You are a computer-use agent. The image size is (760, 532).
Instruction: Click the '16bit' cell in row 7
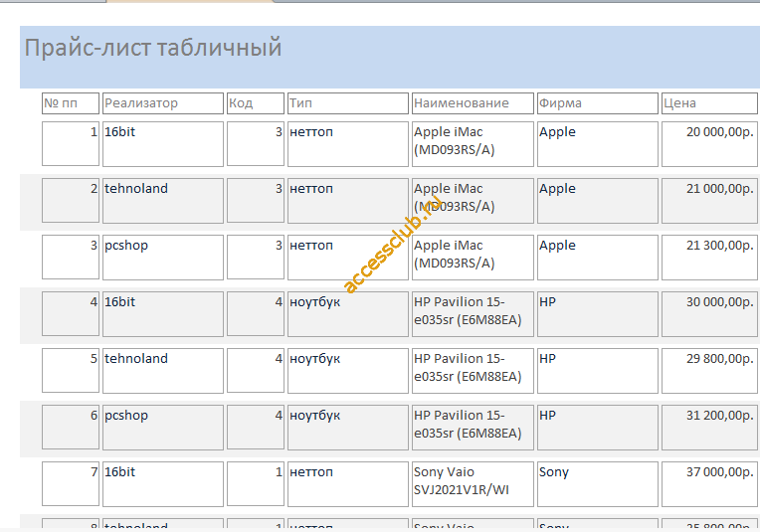click(163, 484)
